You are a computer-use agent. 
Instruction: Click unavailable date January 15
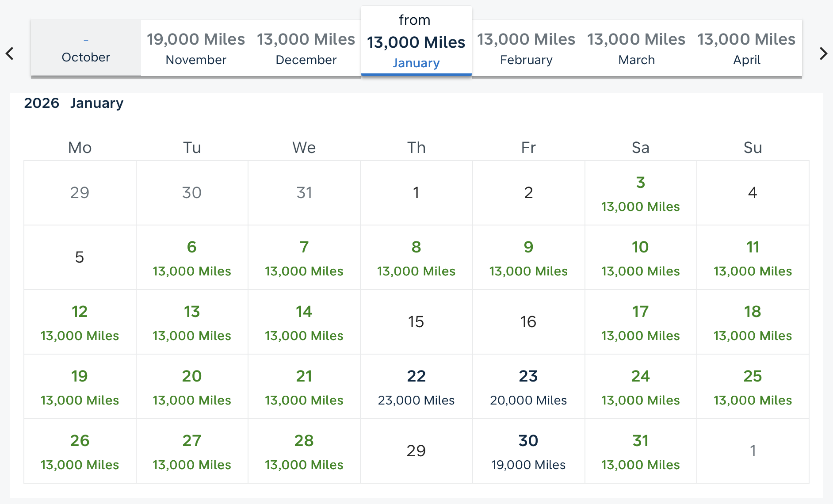coord(416,322)
